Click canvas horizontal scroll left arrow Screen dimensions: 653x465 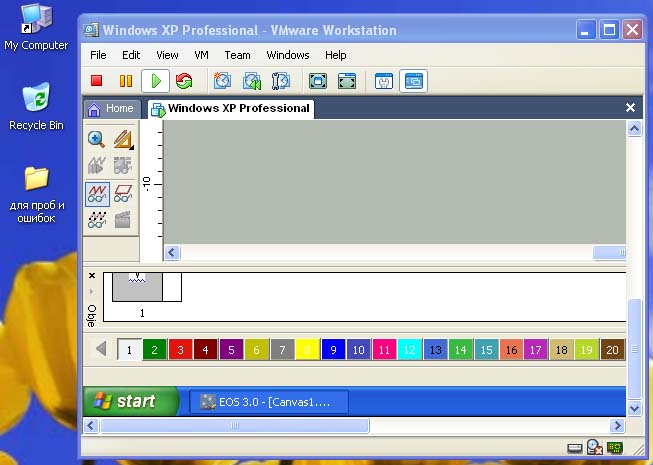[x=172, y=252]
